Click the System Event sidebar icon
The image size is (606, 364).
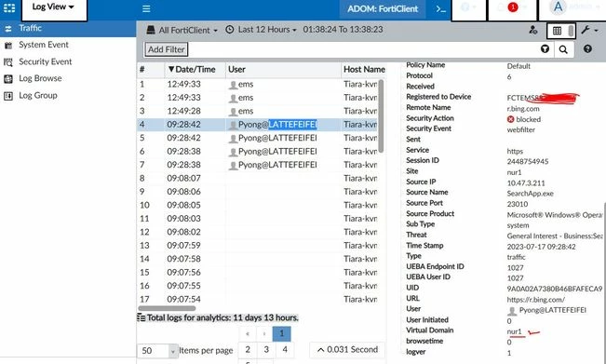click(x=8, y=46)
